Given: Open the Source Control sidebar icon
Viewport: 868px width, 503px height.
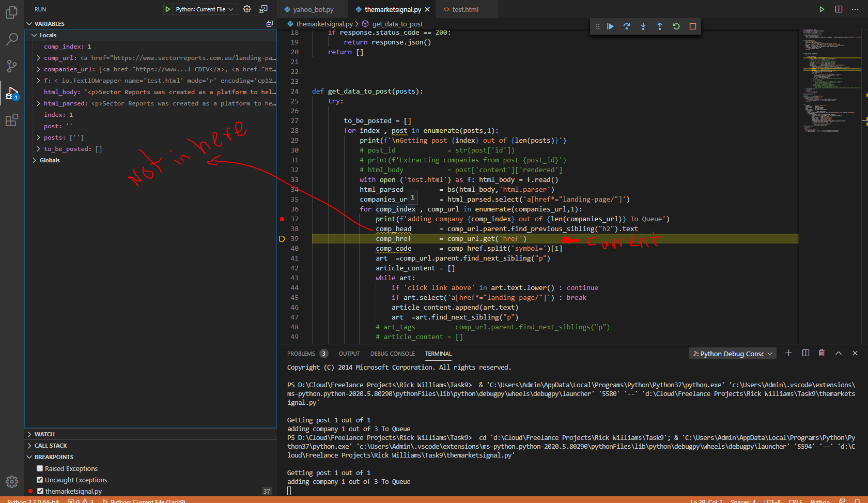Looking at the screenshot, I should point(12,66).
